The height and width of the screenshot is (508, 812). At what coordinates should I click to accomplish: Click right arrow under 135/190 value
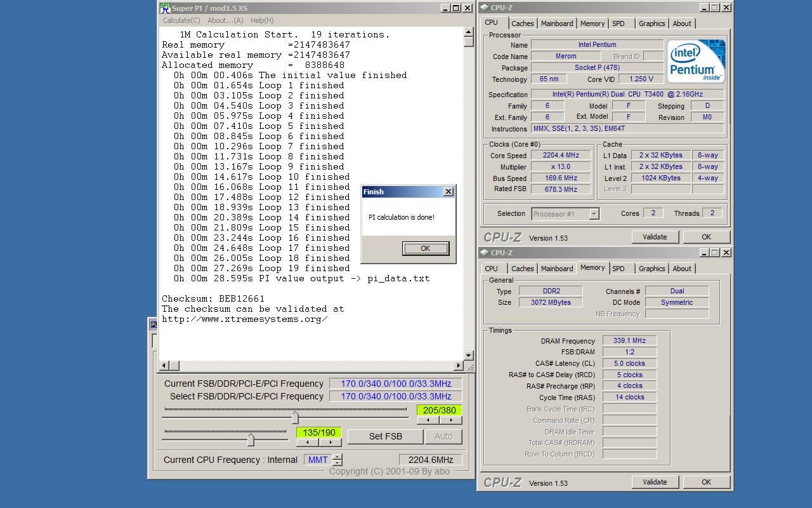[x=331, y=442]
